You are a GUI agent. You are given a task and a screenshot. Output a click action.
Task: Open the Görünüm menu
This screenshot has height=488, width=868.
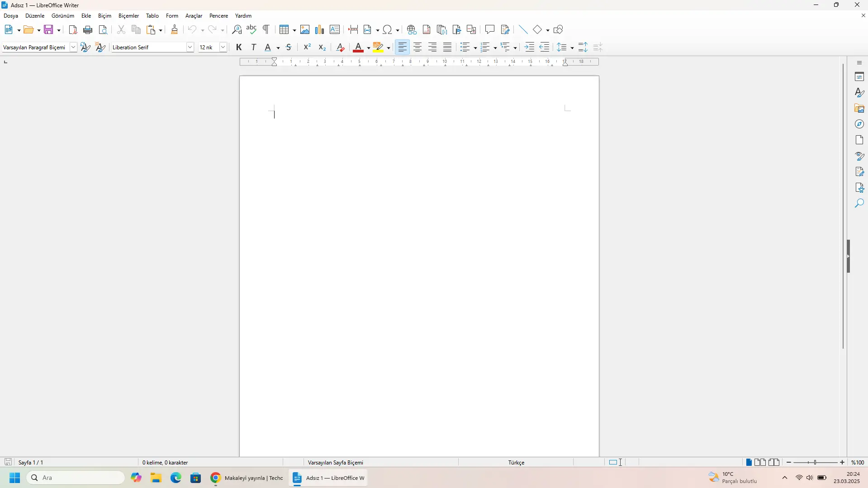(x=63, y=16)
